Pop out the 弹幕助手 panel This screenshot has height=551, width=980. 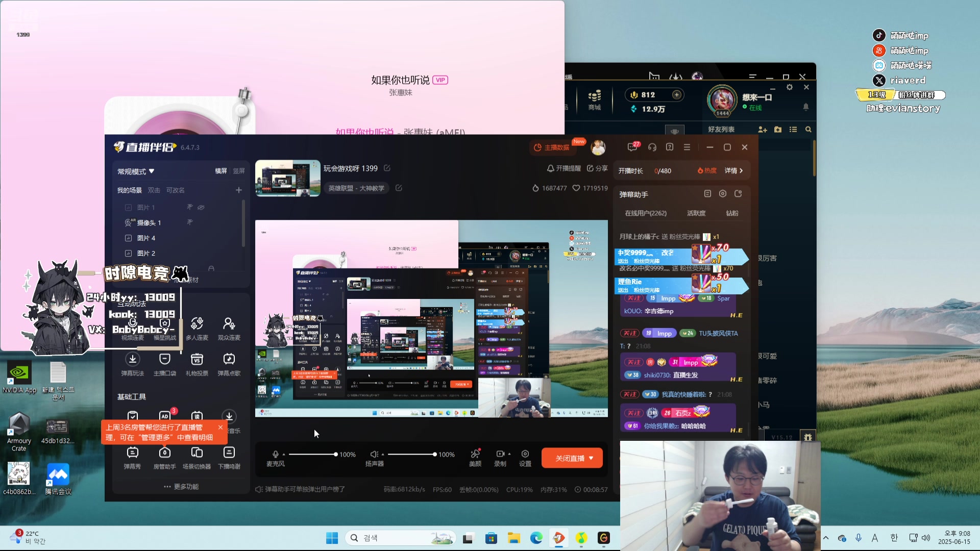tap(738, 193)
